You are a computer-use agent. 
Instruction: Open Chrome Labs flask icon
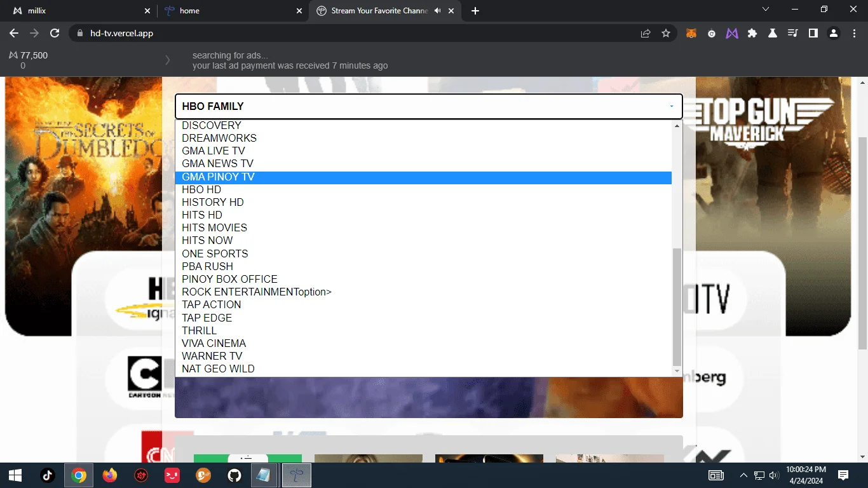(x=773, y=33)
